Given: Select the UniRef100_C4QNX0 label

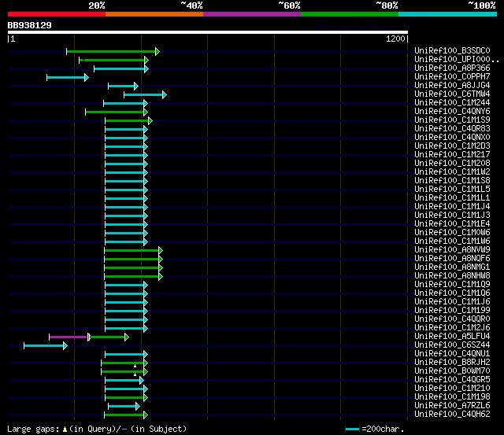Looking at the screenshot, I should click(452, 138).
